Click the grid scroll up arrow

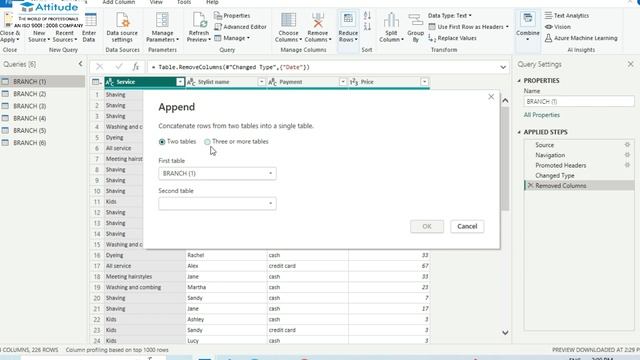[x=505, y=100]
